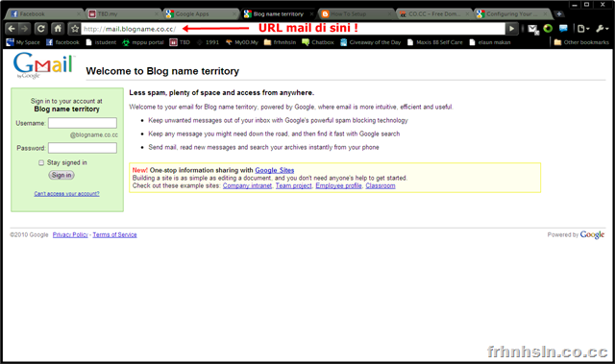Open the Company intranet example link
615x364 pixels.
[248, 185]
